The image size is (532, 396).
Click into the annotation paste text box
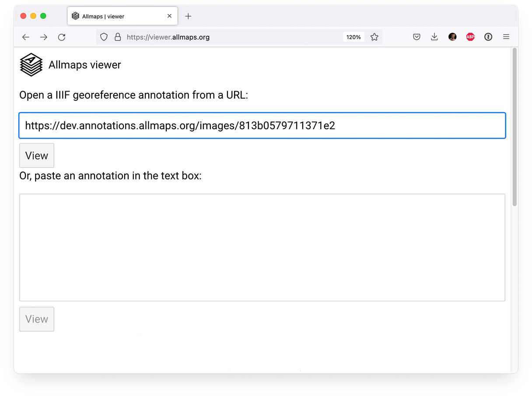tap(262, 247)
